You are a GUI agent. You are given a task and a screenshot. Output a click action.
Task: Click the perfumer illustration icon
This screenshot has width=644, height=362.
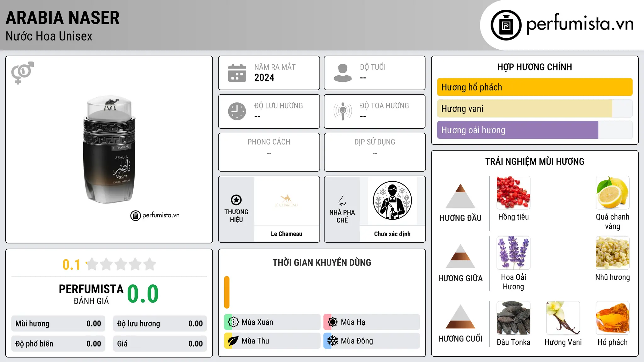(x=392, y=200)
